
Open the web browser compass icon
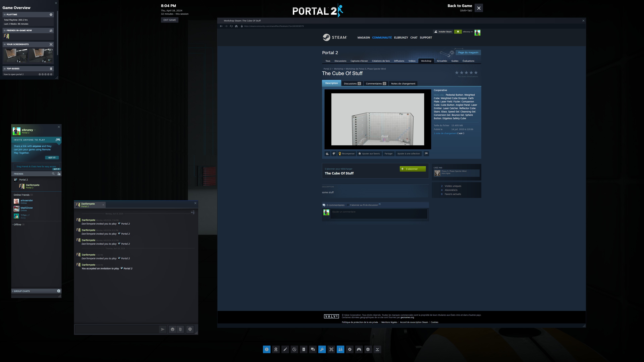click(x=350, y=349)
